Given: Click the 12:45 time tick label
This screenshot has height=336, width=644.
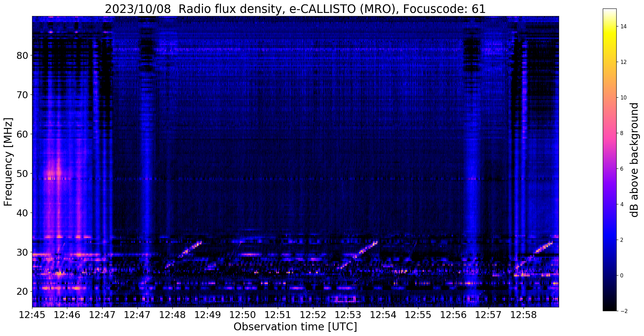Looking at the screenshot, I should coord(32,315).
